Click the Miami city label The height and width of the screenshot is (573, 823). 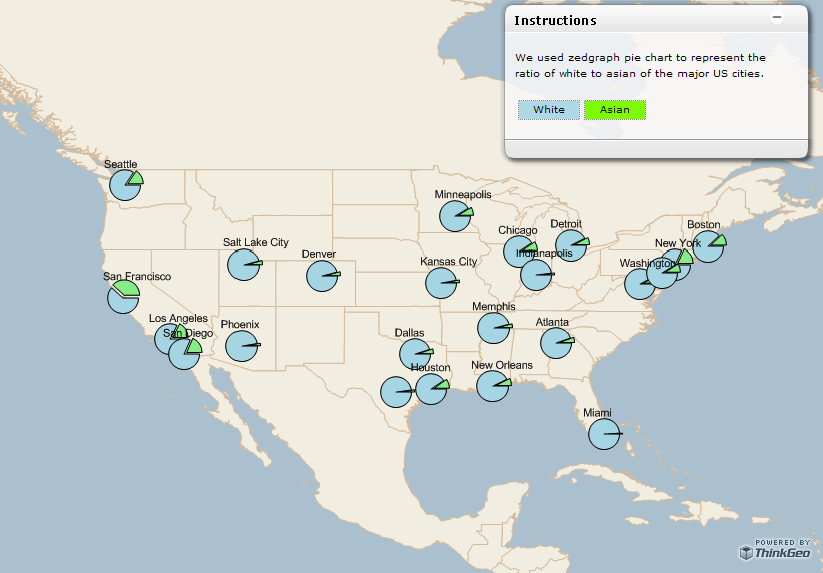coord(597,413)
